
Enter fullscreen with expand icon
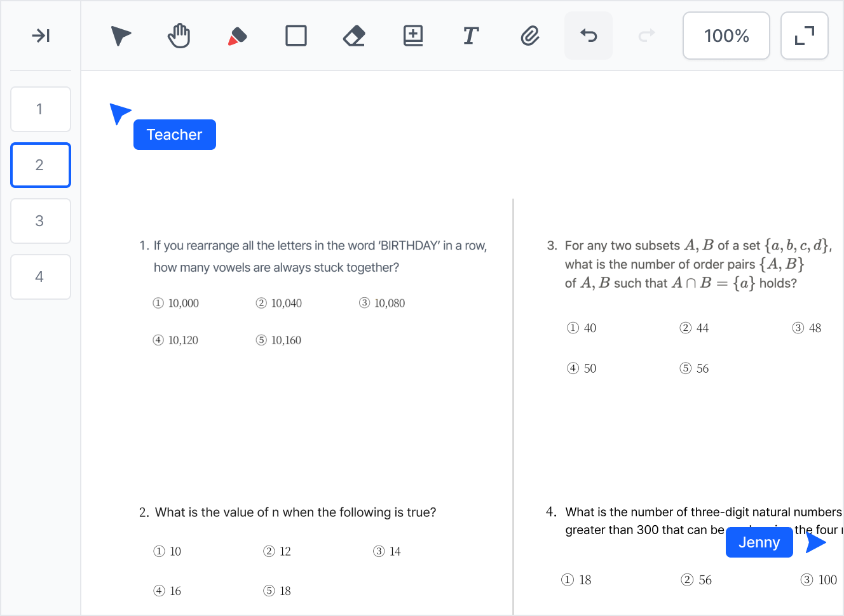click(x=805, y=36)
